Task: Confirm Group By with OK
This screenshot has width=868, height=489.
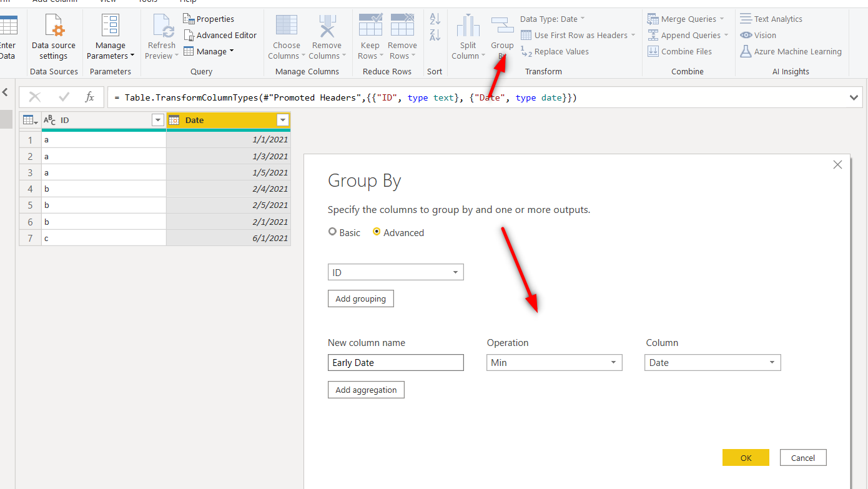Action: tap(746, 458)
